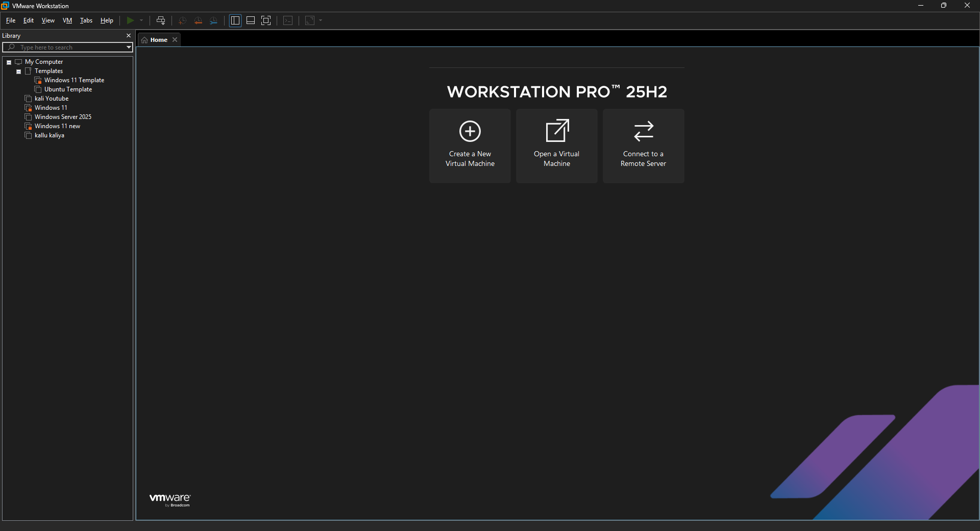
Task: Open the virtual machine console icon
Action: (x=288, y=20)
